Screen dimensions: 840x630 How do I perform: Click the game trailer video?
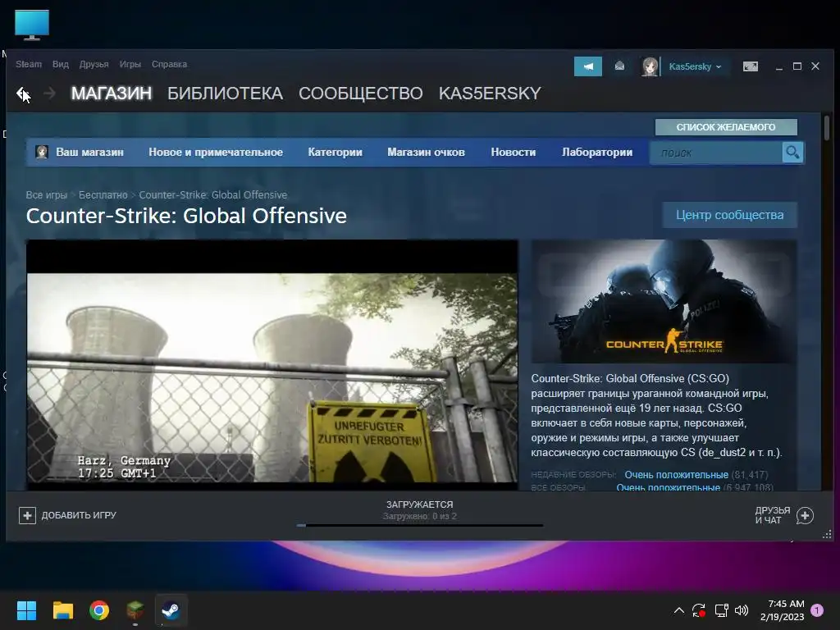[272, 364]
